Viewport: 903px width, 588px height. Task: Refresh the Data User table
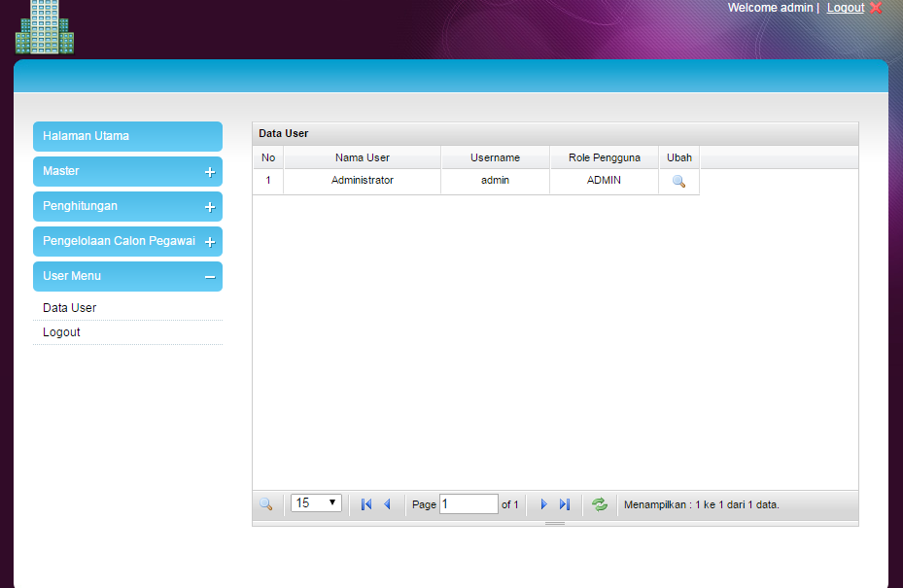(x=600, y=504)
